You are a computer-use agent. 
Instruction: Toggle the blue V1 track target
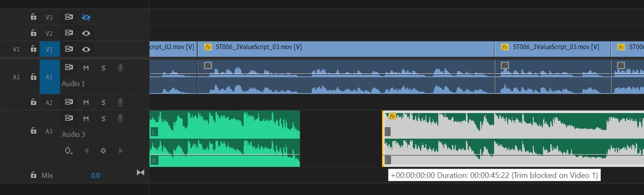(49, 49)
